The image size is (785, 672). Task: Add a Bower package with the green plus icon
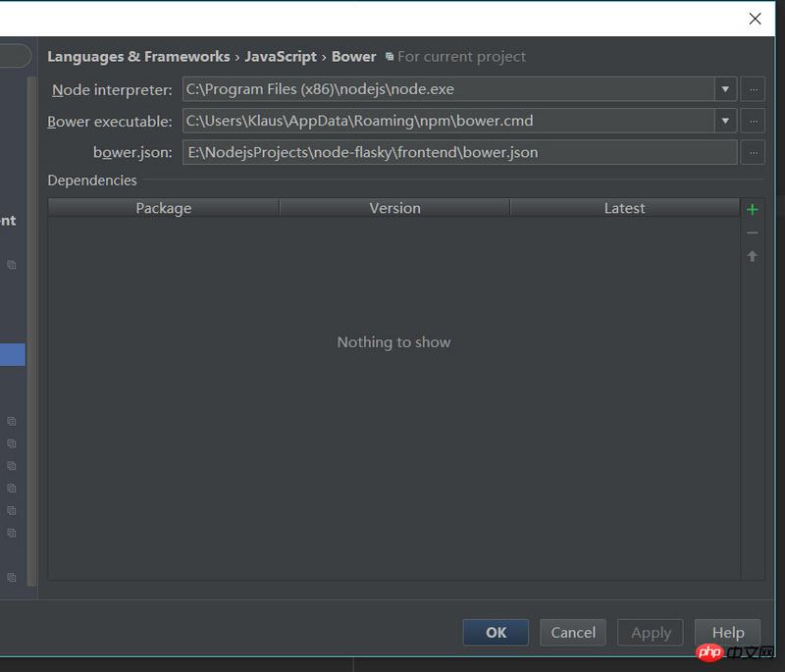pos(752,210)
